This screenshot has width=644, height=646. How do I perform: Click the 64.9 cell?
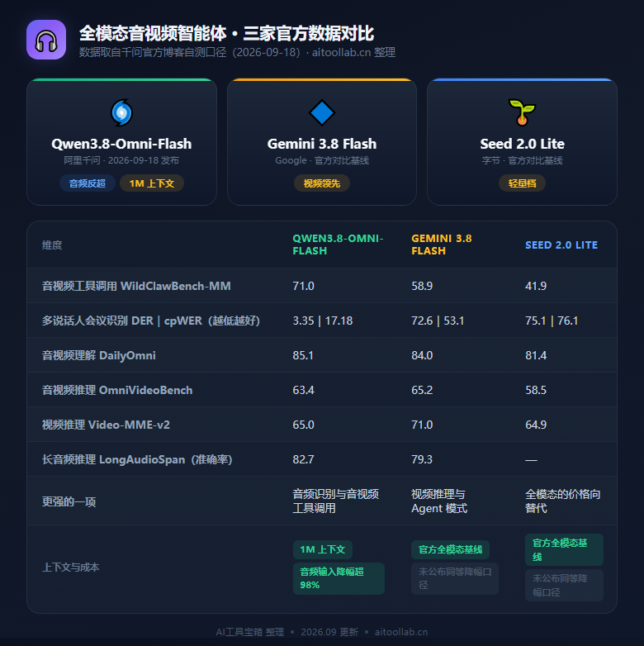click(536, 425)
